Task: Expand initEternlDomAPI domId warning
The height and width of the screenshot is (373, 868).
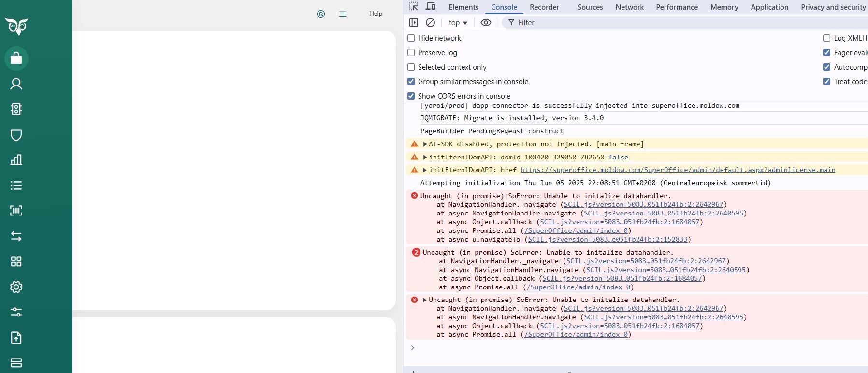Action: (x=425, y=157)
